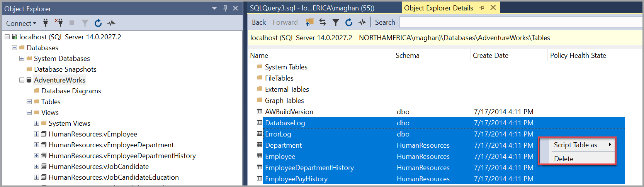Expand the System Databases folder
Image resolution: width=644 pixels, height=187 pixels.
tap(22, 59)
